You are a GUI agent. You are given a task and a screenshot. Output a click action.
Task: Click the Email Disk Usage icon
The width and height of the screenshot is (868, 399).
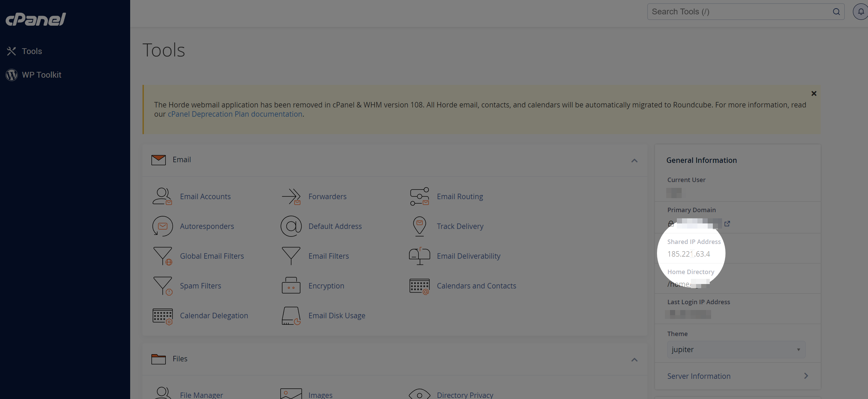pyautogui.click(x=291, y=316)
